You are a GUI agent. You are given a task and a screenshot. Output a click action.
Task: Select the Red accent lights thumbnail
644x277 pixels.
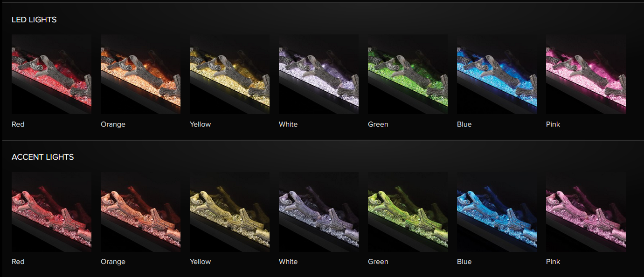pos(51,212)
